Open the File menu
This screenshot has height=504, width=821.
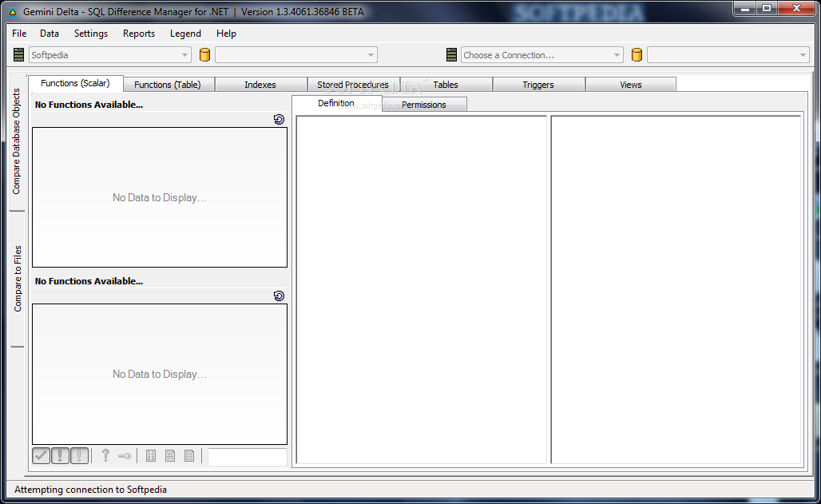pos(19,34)
